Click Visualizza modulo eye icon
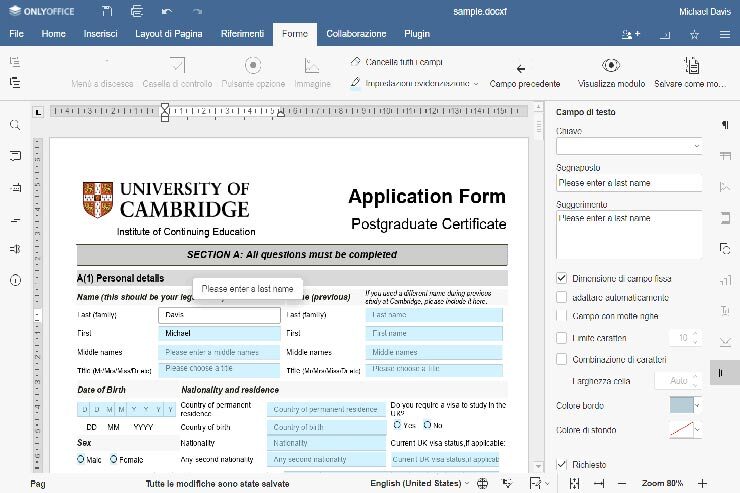This screenshot has width=740, height=493. tap(611, 66)
